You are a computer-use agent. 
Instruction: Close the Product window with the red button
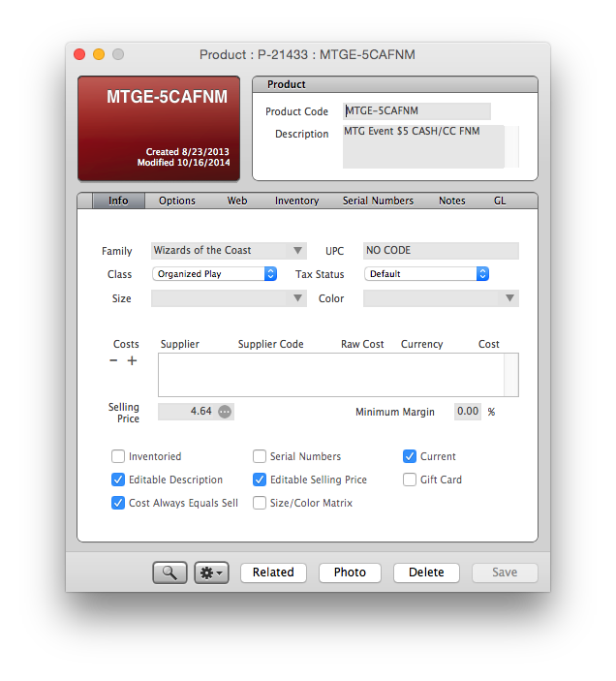click(x=79, y=54)
